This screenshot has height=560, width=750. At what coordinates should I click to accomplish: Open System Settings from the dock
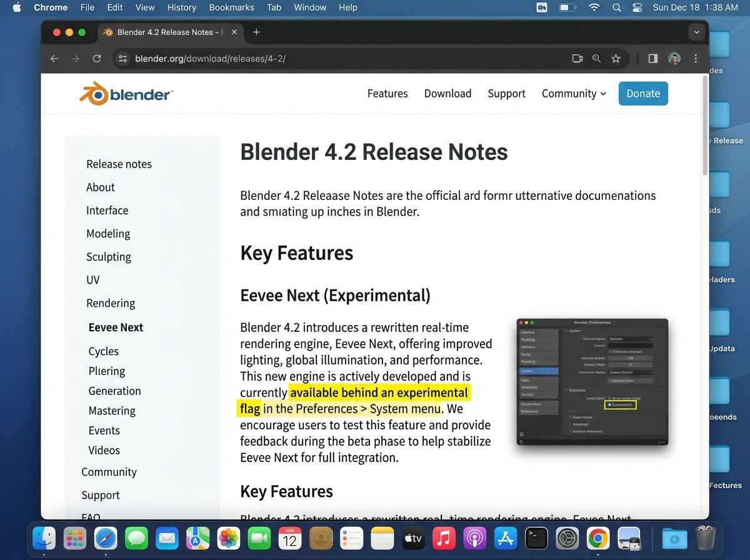point(567,538)
